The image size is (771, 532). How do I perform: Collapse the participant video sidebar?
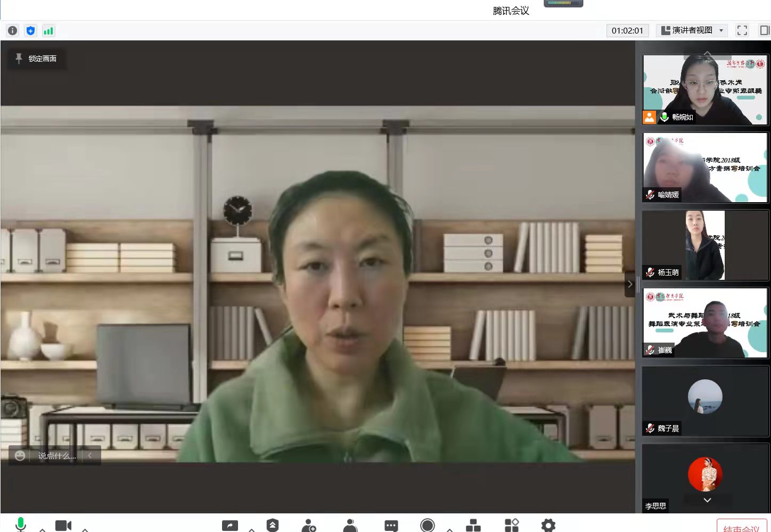coord(630,284)
